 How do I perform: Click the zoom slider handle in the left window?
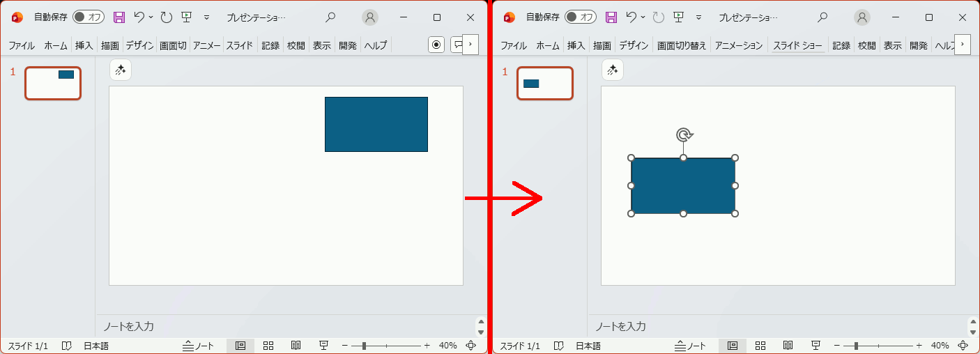pos(364,346)
